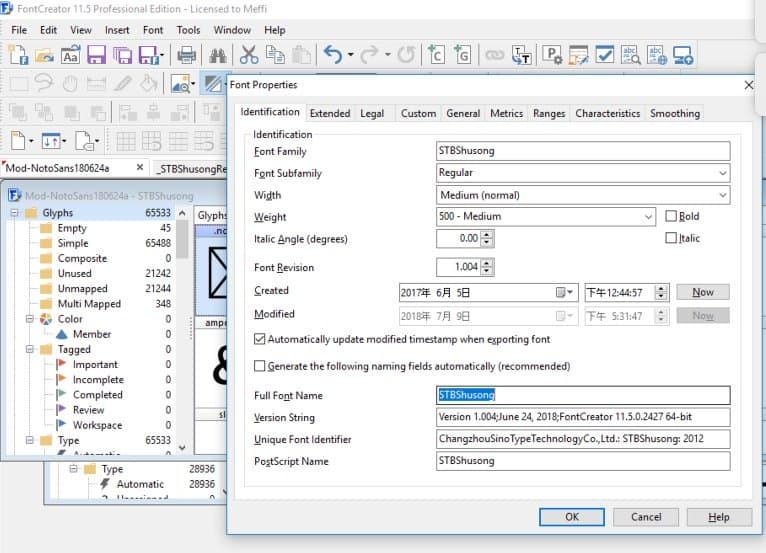Viewport: 766px width, 553px height.
Task: Collapse the Glyphs tree node
Action: (x=14, y=213)
